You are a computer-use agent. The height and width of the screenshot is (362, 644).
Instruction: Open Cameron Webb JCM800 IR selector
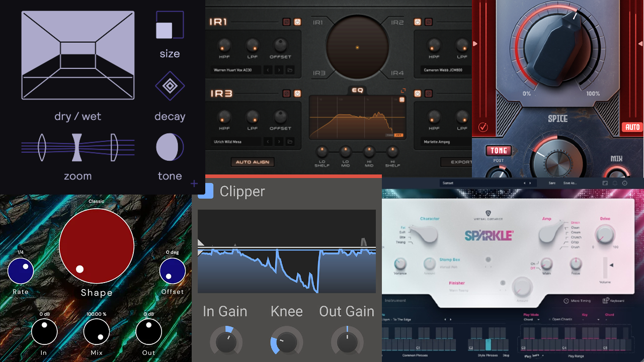pos(446,70)
